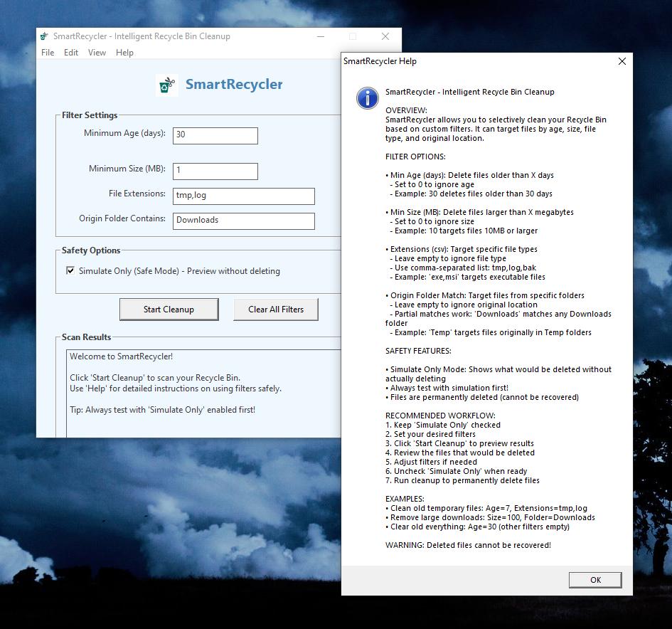This screenshot has height=629, width=672.
Task: Click the Origin Folder Contains text box
Action: [x=243, y=221]
